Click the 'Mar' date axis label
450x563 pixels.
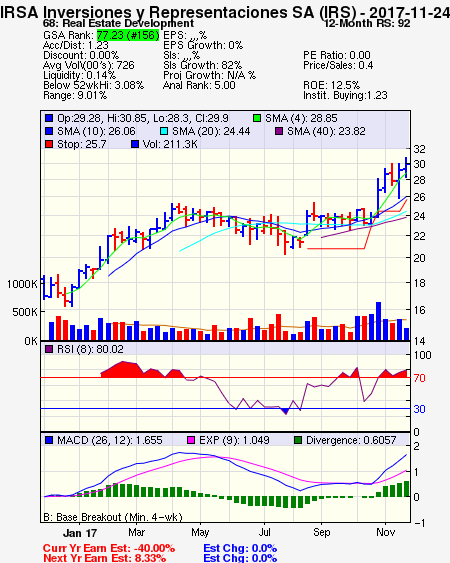(136, 532)
